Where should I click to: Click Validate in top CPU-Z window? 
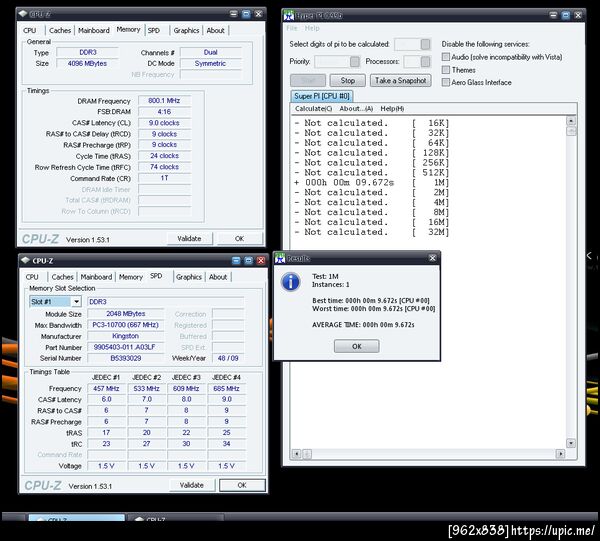[x=189, y=239]
